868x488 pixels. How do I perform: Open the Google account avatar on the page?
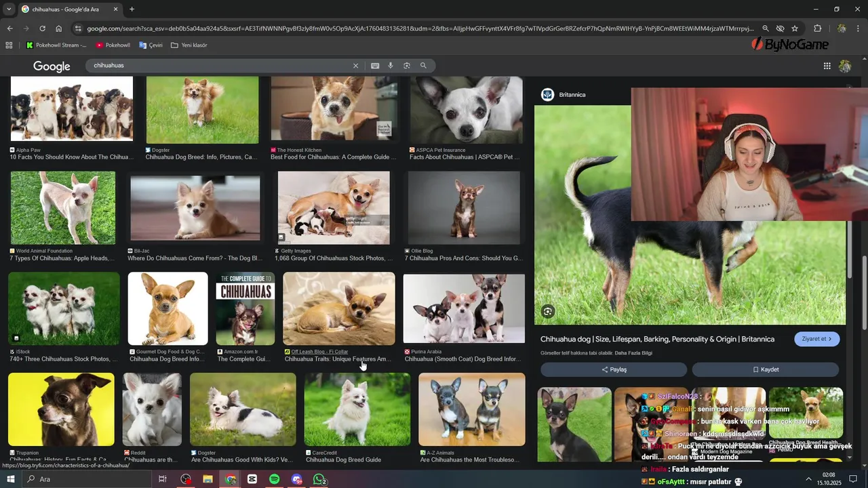845,66
